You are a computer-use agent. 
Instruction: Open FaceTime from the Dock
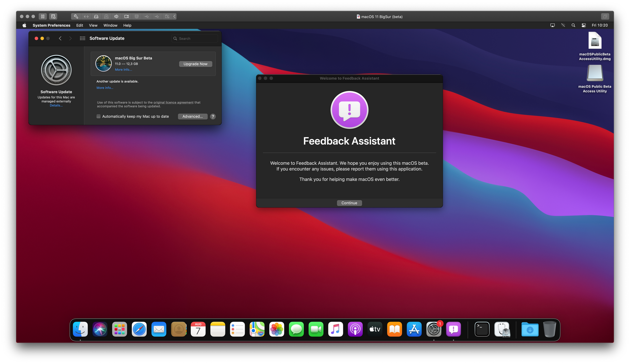(x=316, y=329)
